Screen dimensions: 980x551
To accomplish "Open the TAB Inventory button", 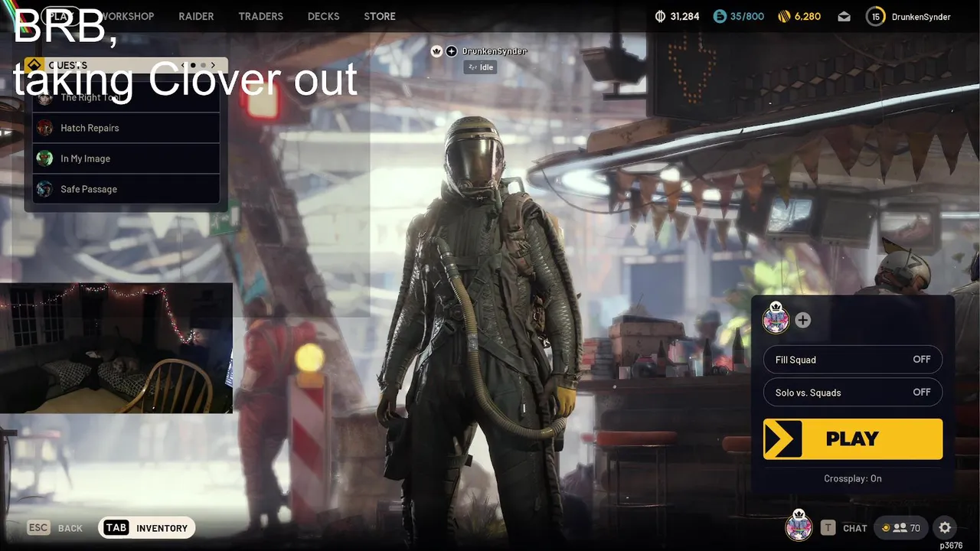I will [146, 528].
